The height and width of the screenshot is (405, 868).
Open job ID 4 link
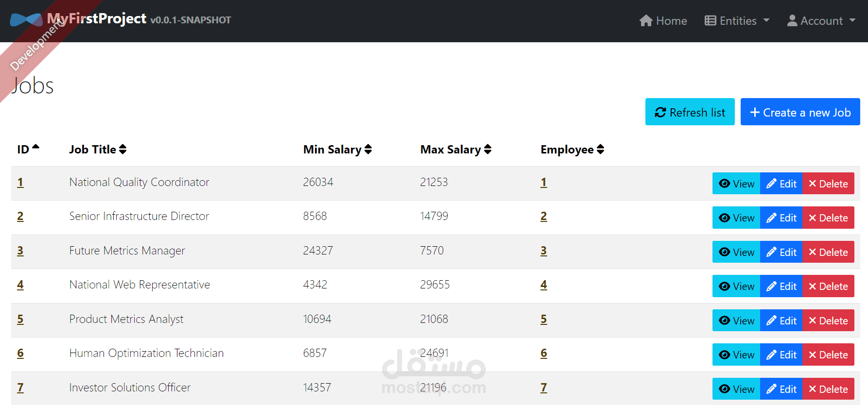20,285
